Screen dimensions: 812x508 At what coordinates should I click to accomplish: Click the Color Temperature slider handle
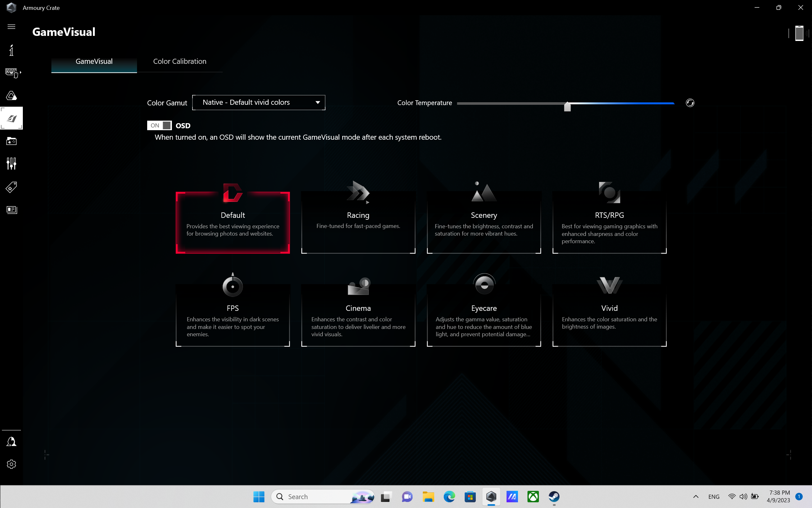(x=567, y=106)
